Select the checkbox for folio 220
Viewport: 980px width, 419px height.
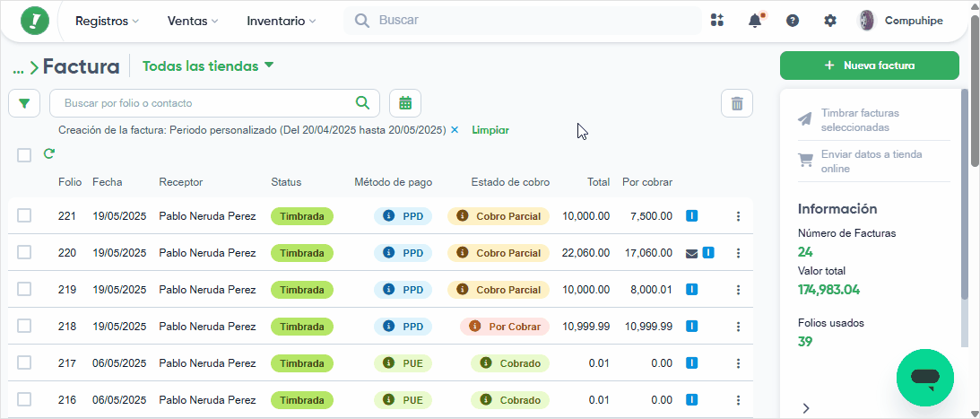click(23, 253)
